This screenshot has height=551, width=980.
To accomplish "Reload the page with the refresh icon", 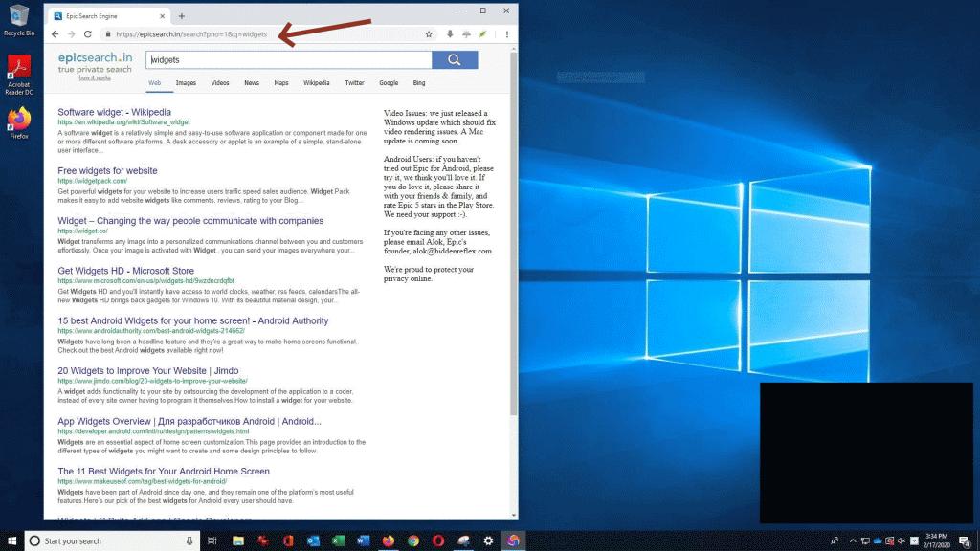I will point(87,34).
